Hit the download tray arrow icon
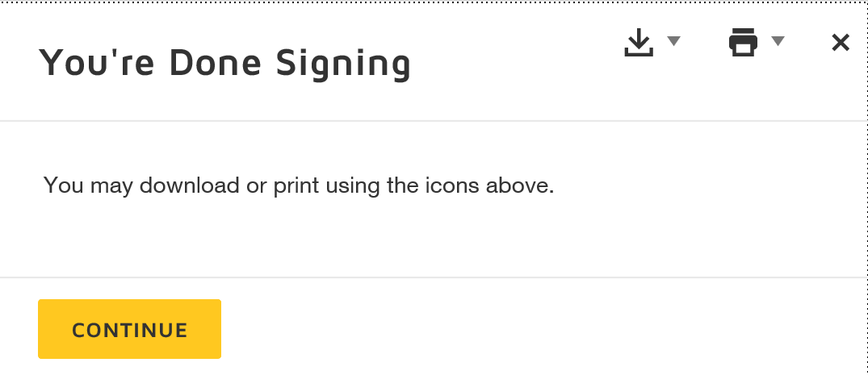Screen dimensions: 868x375 [639, 43]
